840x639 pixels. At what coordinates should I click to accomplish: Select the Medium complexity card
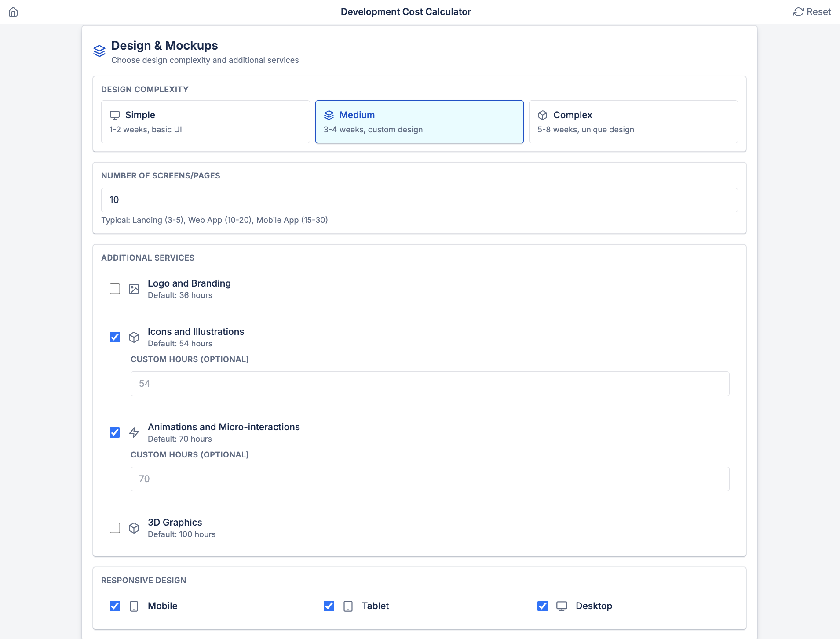coord(419,122)
